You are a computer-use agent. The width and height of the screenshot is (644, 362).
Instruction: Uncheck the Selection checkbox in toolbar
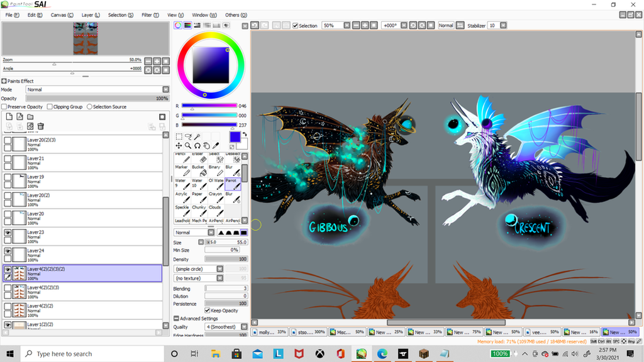296,25
